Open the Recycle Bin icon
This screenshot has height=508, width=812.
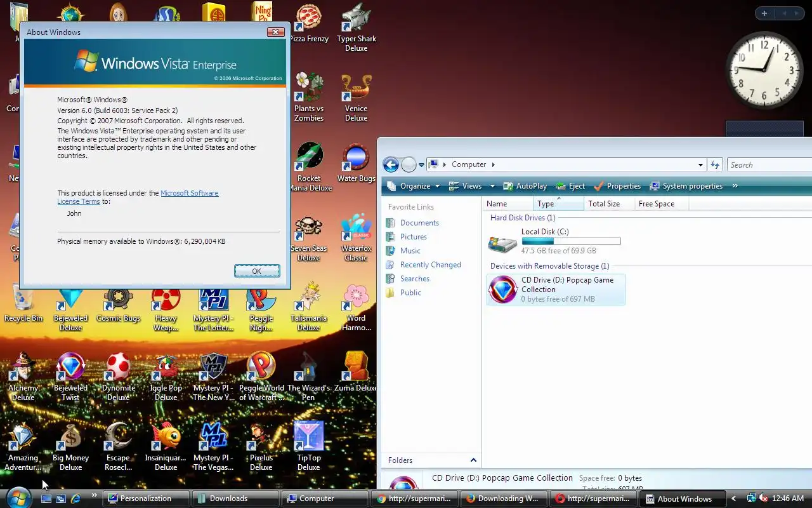coord(23,303)
